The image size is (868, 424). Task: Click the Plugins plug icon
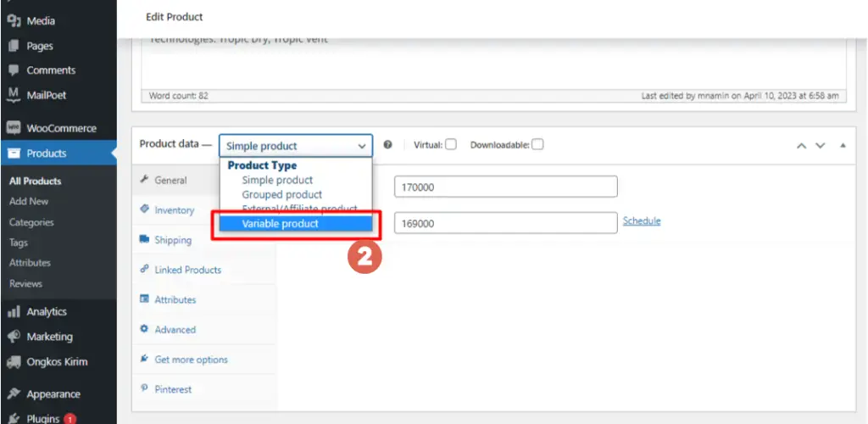[14, 418]
